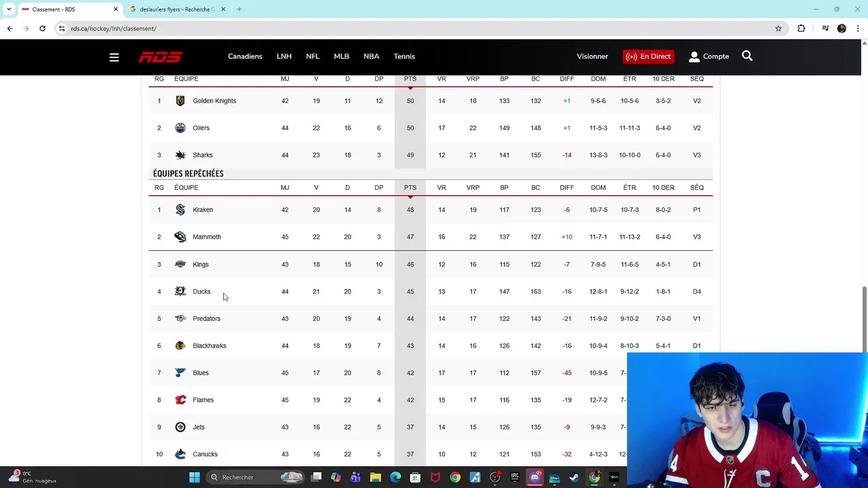Image resolution: width=868 pixels, height=488 pixels.
Task: Click the PTS header in Équipes repêchées table
Action: coord(410,188)
